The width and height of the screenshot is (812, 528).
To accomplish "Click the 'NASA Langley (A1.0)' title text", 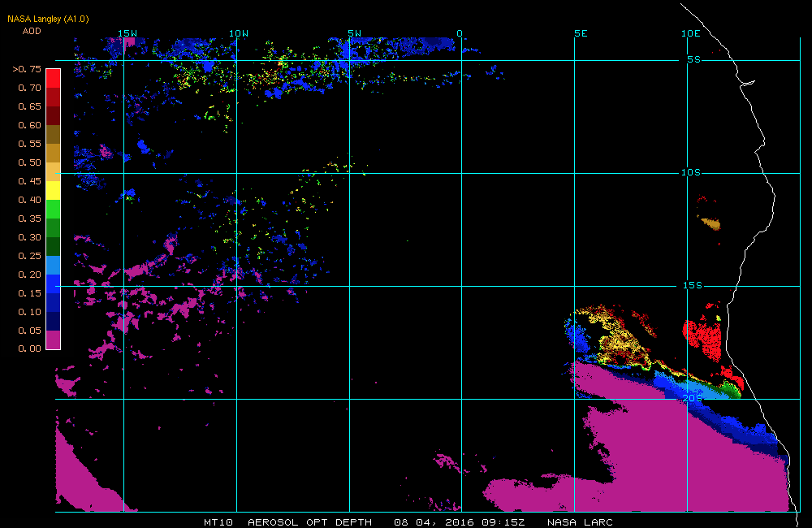I will tap(48, 19).
